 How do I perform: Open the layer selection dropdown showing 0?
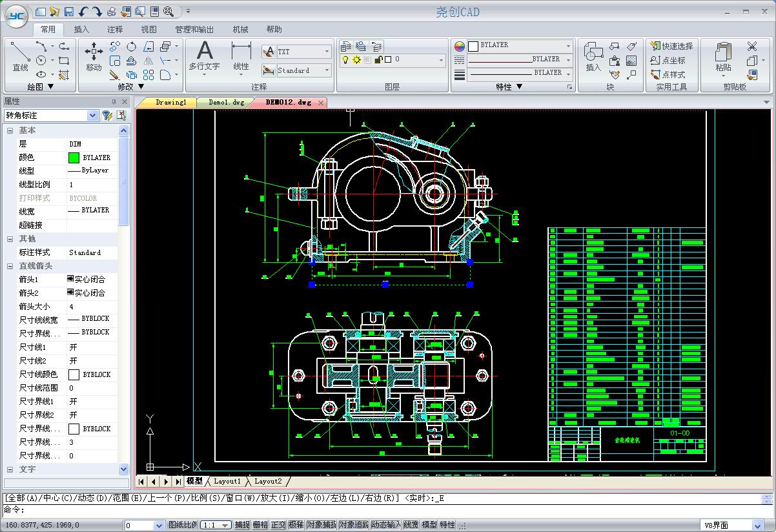pos(442,60)
